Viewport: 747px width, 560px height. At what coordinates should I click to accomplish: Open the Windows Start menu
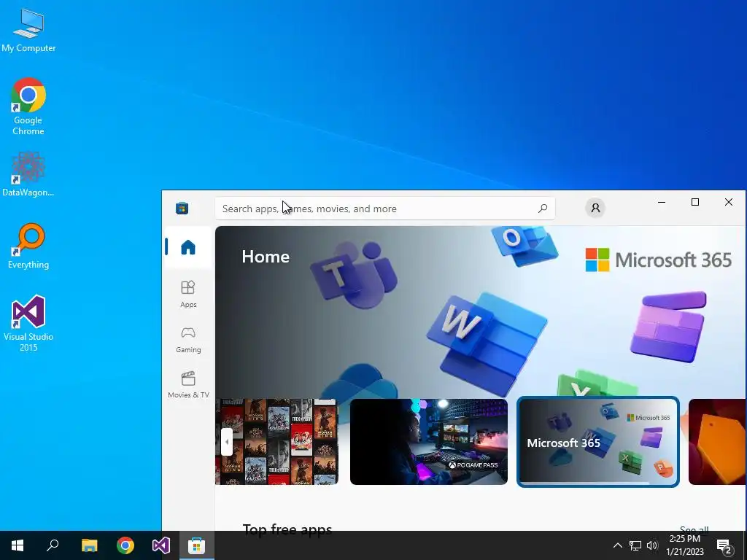pyautogui.click(x=18, y=545)
